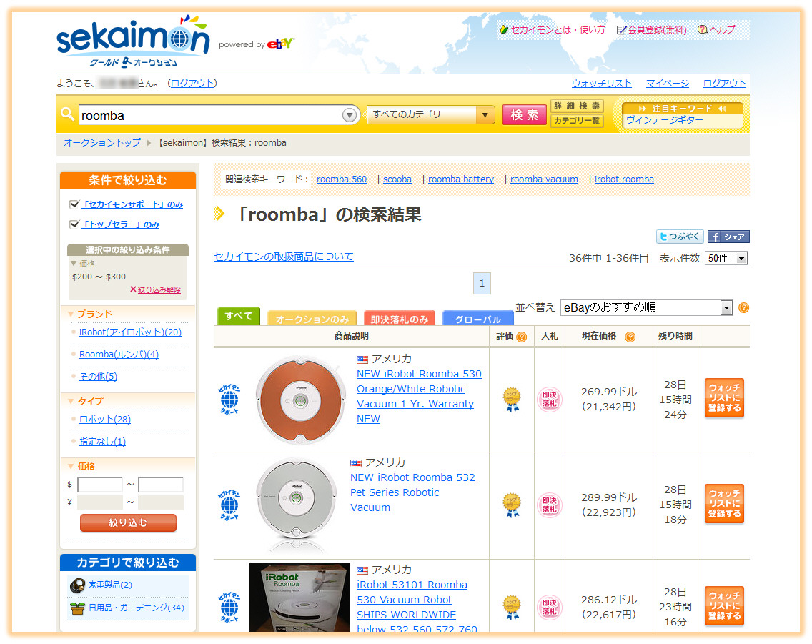This screenshot has height=644, width=812.
Task: Click page number 1
Action: [482, 283]
